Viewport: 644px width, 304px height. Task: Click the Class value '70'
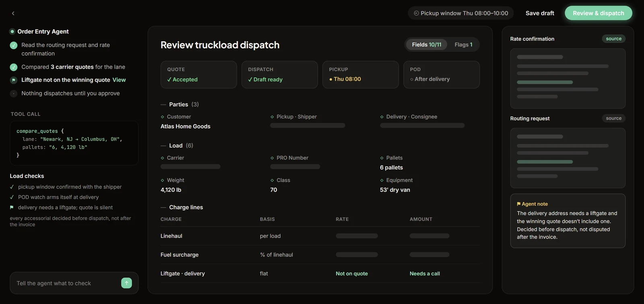pos(274,190)
